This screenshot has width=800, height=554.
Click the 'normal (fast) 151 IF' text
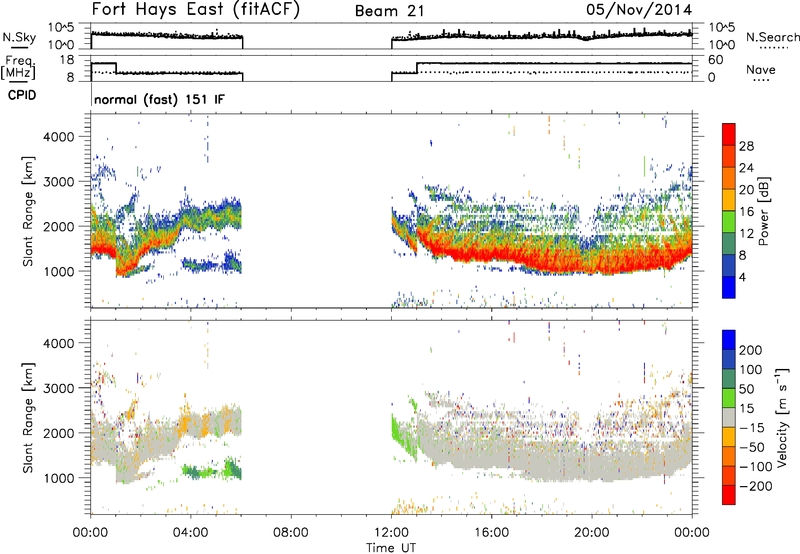159,99
